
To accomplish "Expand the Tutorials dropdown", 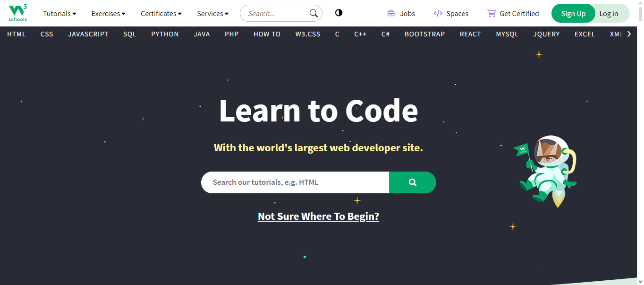I will point(59,13).
